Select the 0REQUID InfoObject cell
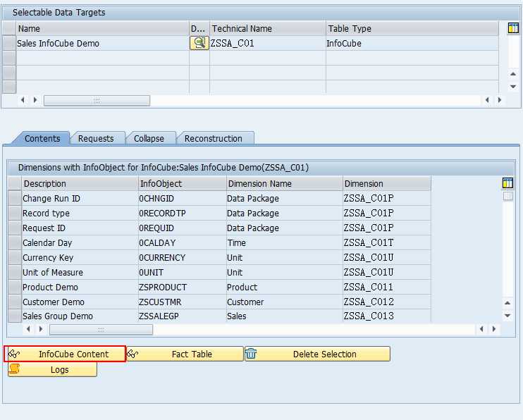The height and width of the screenshot is (420, 523). (x=182, y=228)
